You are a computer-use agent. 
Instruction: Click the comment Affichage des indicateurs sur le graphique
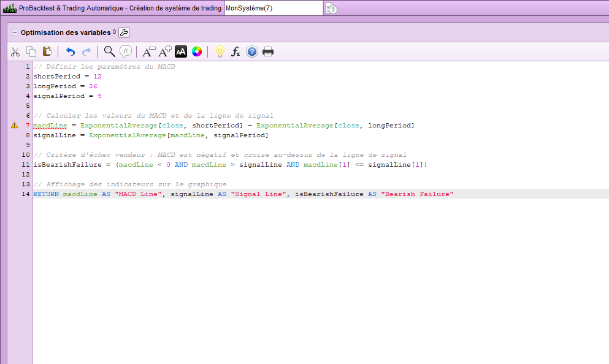[130, 184]
